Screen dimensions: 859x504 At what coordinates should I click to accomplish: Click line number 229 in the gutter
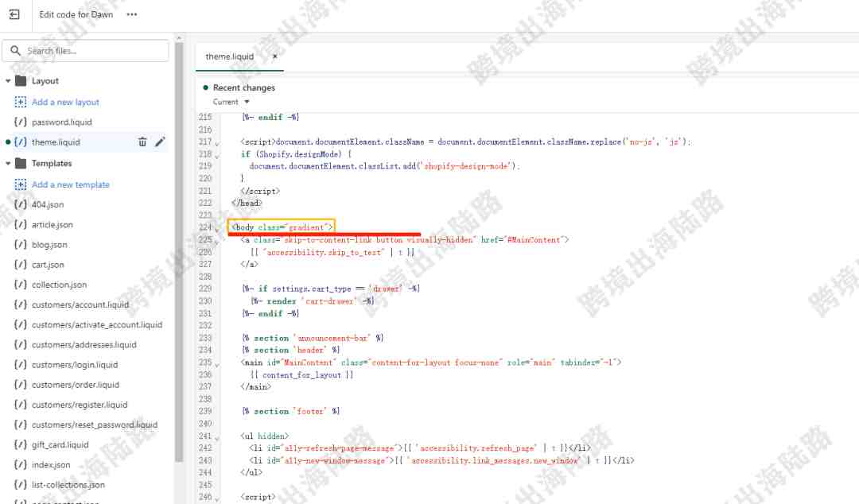point(205,289)
